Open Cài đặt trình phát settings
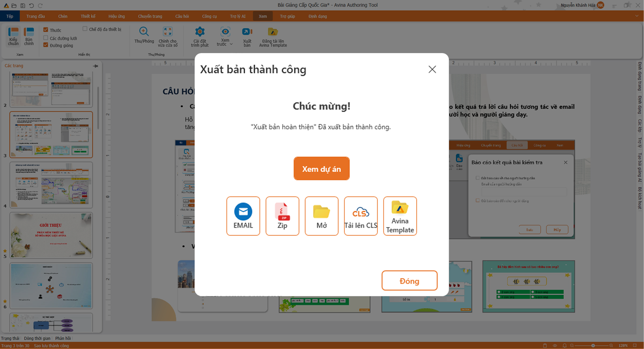Image resolution: width=644 pixels, height=349 pixels. click(x=200, y=37)
